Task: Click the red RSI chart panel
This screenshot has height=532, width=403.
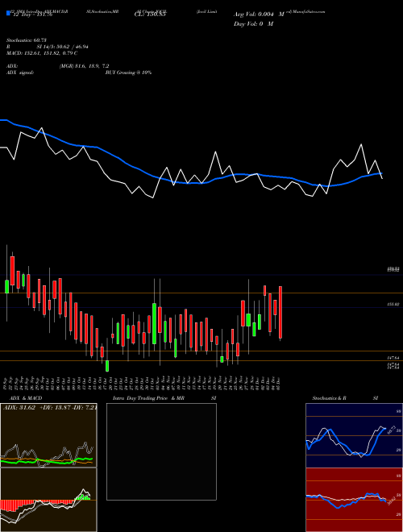Action: pos(354,500)
